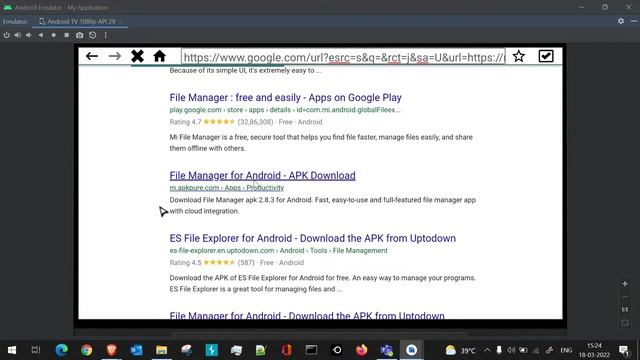Open the 39°C weather widget
Screen dimensions: 640x360
pos(460,350)
